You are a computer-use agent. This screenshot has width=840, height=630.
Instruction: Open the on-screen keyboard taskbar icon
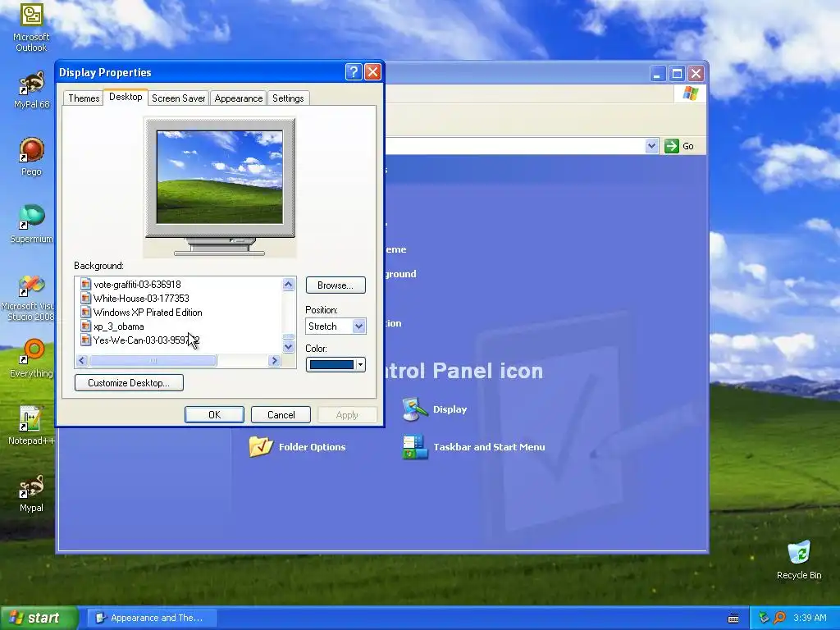733,619
